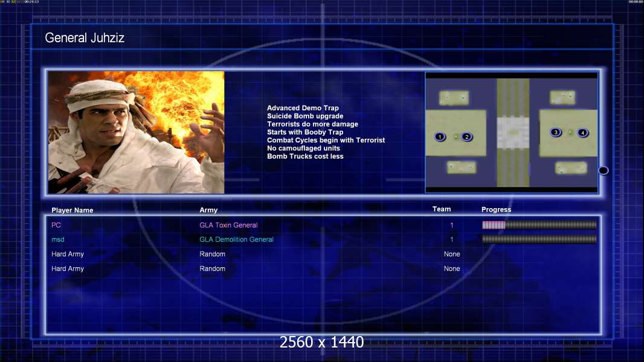This screenshot has height=362, width=644.
Task: Click the Team column header
Action: coord(442,209)
